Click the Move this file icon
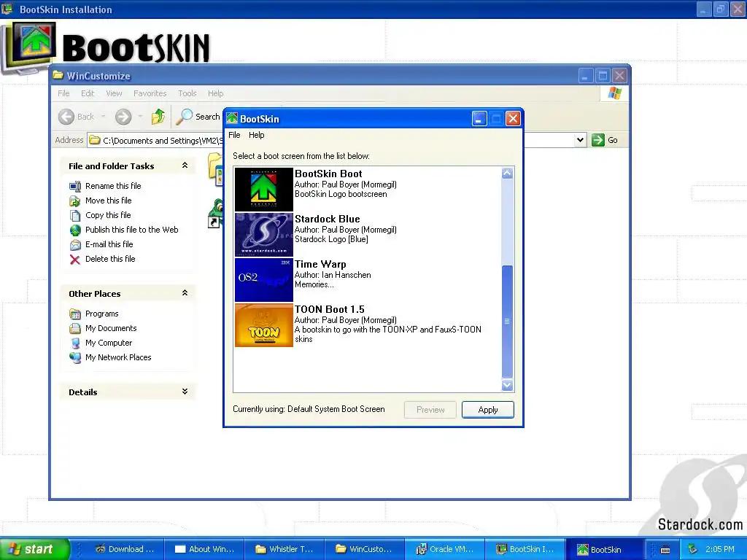Screen dimensions: 747x560 (x=75, y=201)
